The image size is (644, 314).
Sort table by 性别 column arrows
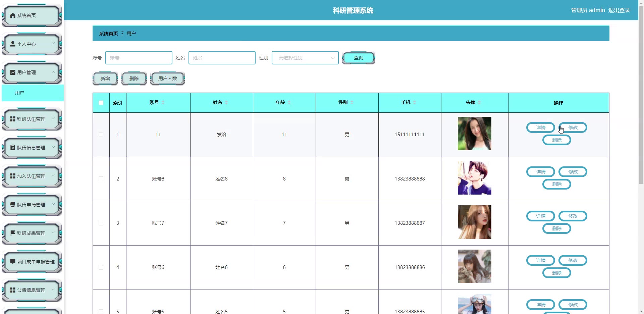[x=352, y=103]
